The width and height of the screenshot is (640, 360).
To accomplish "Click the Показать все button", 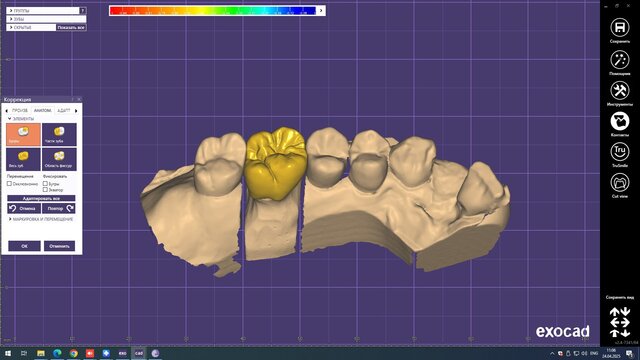I will [71, 27].
